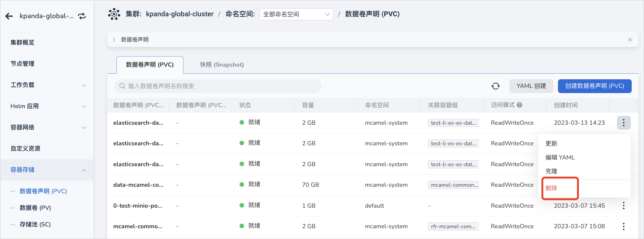644x239 pixels.
Task: Select 删除 from the context menu
Action: tap(552, 188)
